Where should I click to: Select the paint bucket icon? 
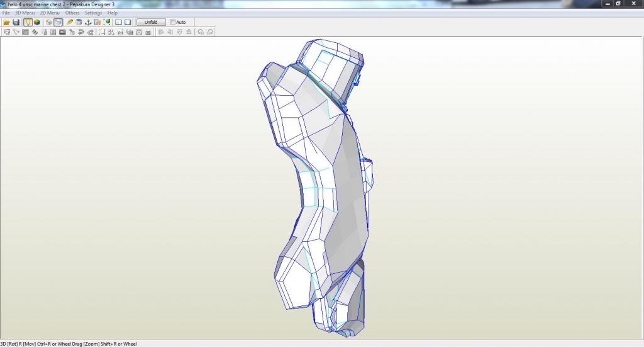(79, 22)
